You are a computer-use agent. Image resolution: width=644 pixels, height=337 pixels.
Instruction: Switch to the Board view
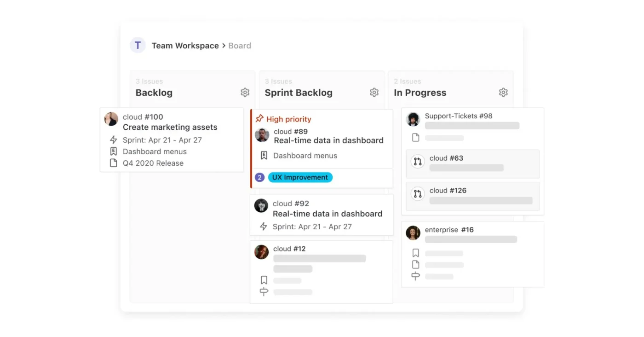click(x=239, y=46)
